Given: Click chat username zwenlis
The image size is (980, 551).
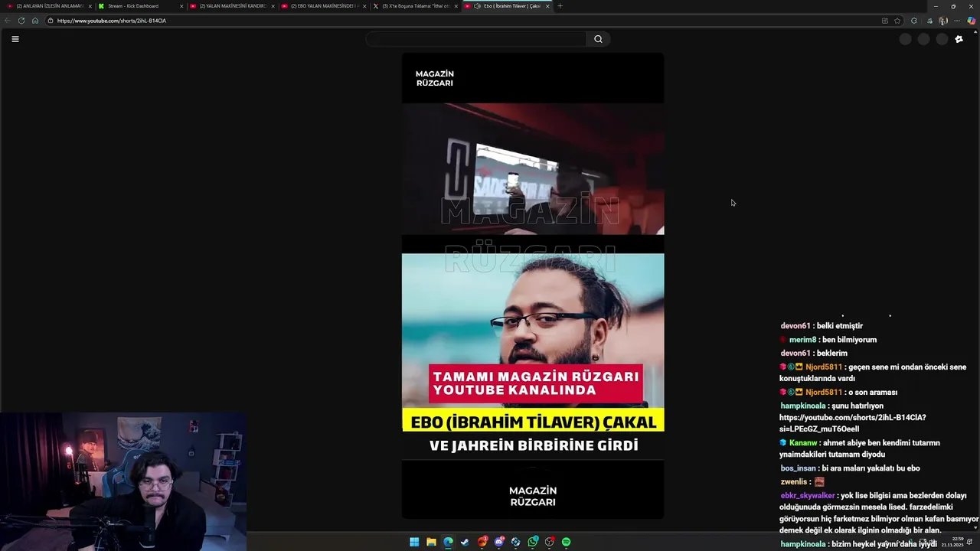Looking at the screenshot, I should [x=794, y=482].
